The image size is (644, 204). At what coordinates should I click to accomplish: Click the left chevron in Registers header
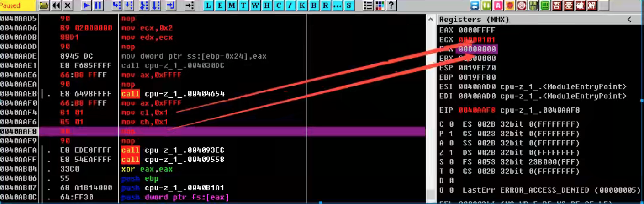629,20
